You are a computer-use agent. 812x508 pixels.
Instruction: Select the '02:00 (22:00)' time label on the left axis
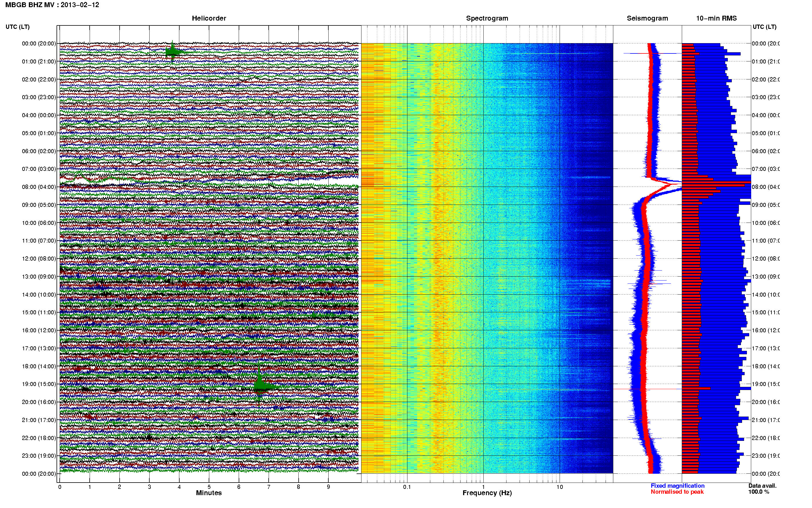(39, 80)
